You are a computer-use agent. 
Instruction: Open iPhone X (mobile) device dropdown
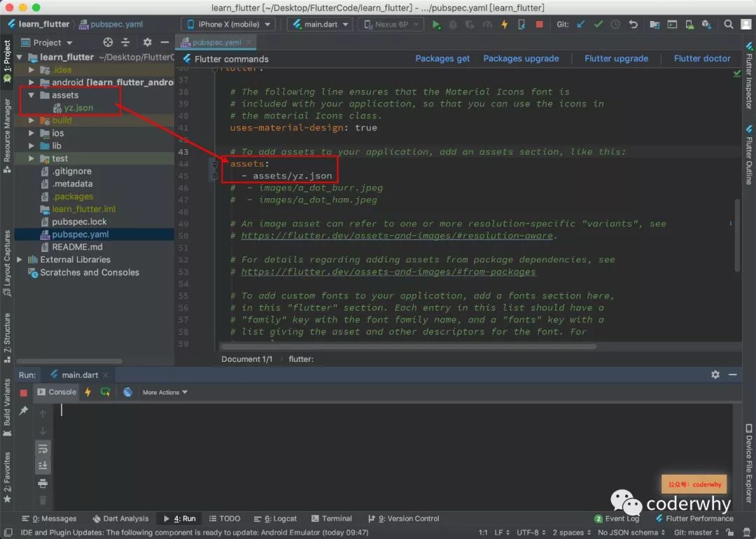pos(228,24)
